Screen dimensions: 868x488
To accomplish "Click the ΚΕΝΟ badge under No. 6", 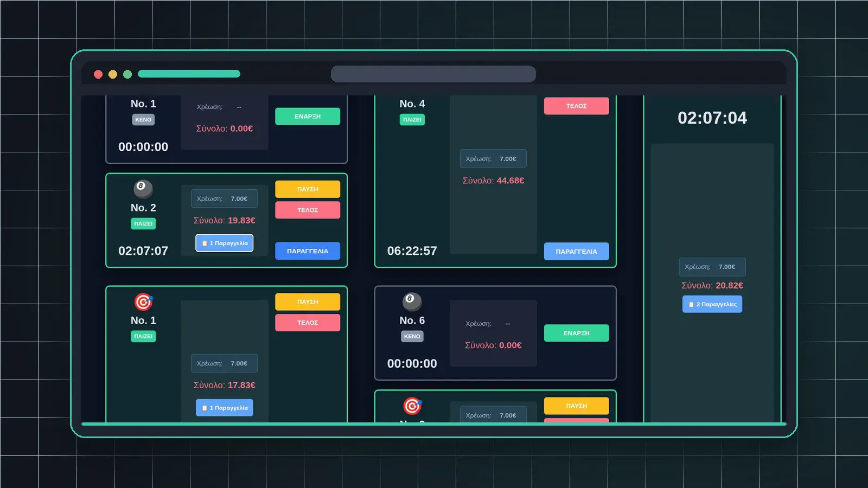I will [x=412, y=336].
